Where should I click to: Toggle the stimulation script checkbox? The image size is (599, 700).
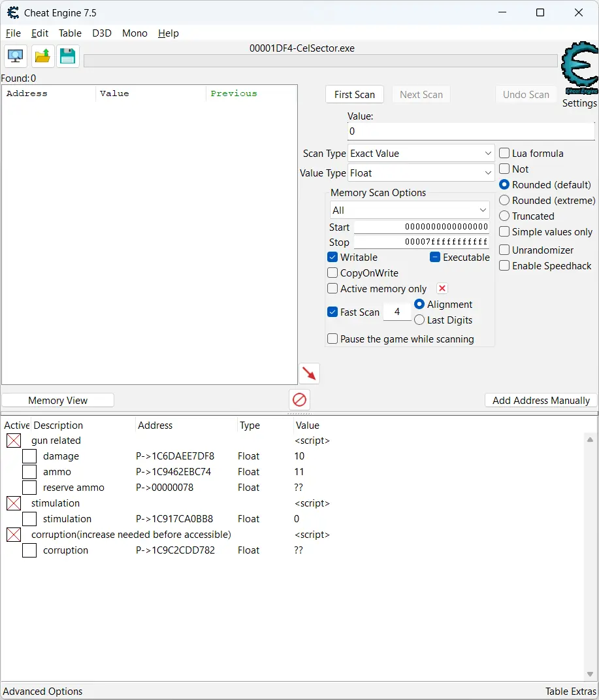pos(14,503)
